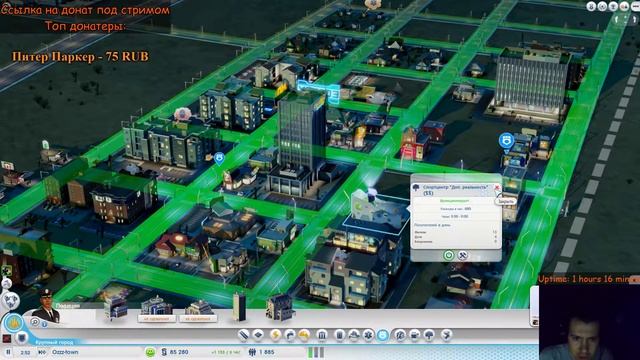Select the tall tower module thumbnail
Viewport: 640px width, 360px height.
pyautogui.click(x=239, y=307)
